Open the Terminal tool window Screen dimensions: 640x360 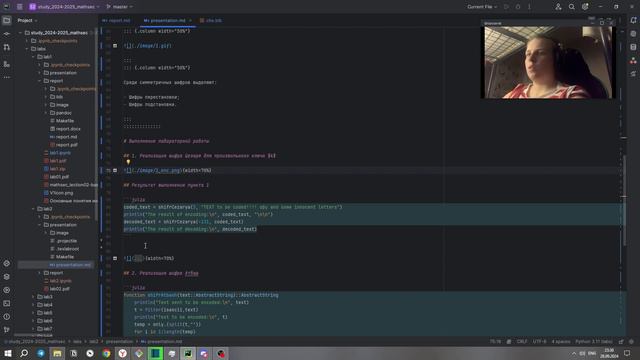7,304
